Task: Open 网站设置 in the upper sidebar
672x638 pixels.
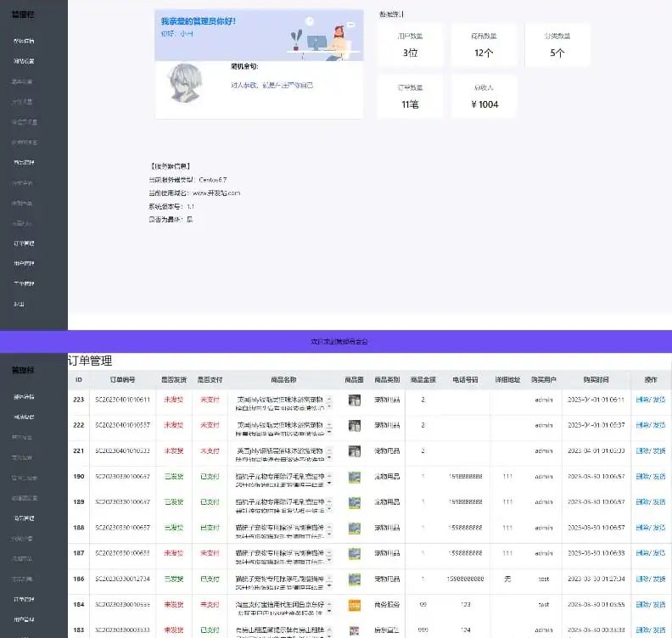Action: pyautogui.click(x=25, y=61)
